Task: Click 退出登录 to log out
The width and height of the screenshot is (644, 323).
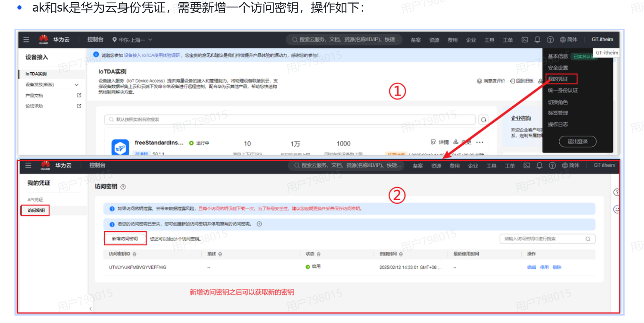Action: pos(577,141)
